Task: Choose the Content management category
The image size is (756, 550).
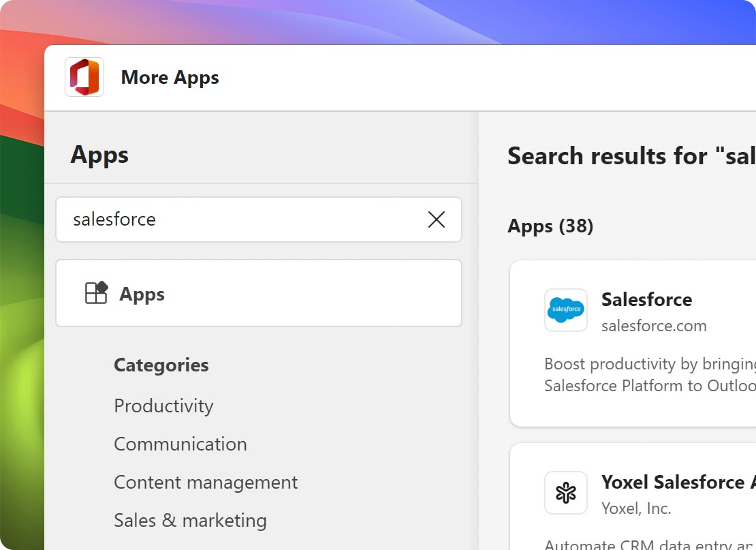Action: point(206,482)
